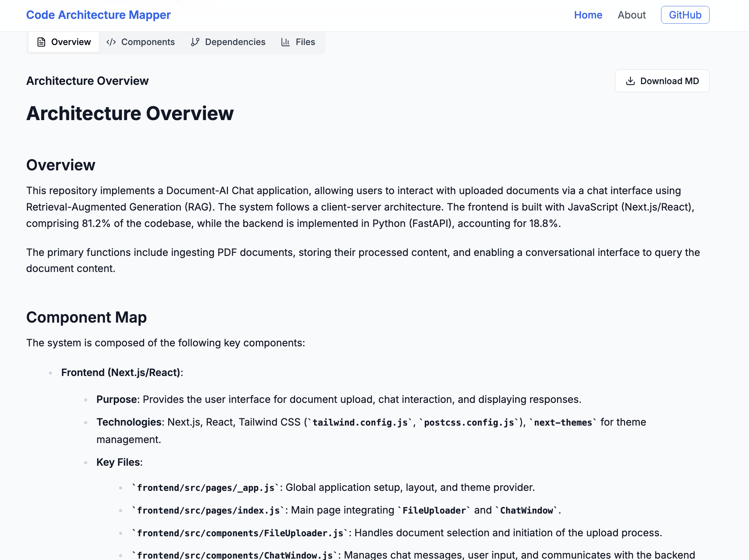
Task: Click the document icon on Overview tab
Action: pyautogui.click(x=41, y=42)
